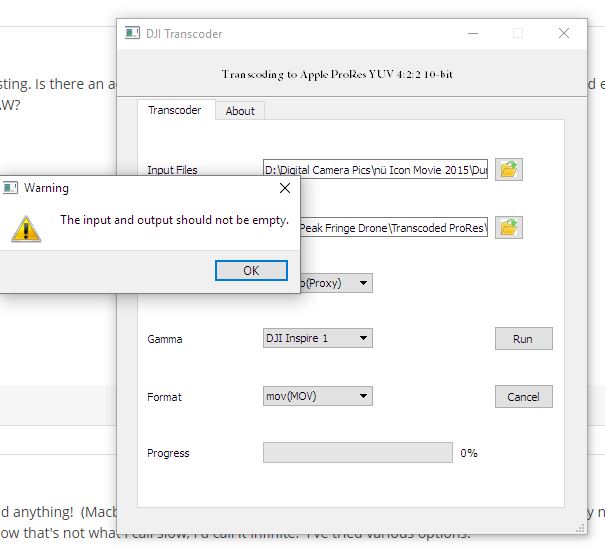
Task: Click the 0% progress value
Action: (x=469, y=453)
